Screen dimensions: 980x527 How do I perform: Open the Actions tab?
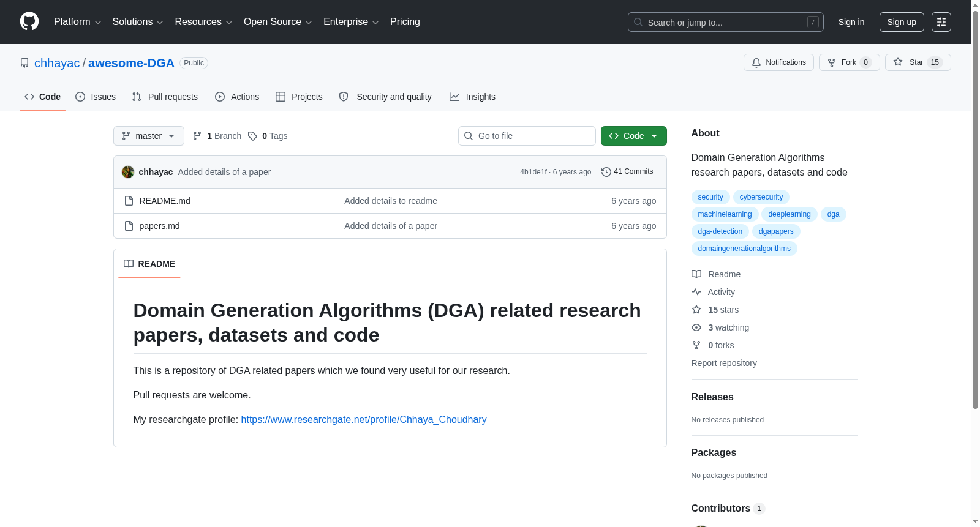[x=237, y=97]
